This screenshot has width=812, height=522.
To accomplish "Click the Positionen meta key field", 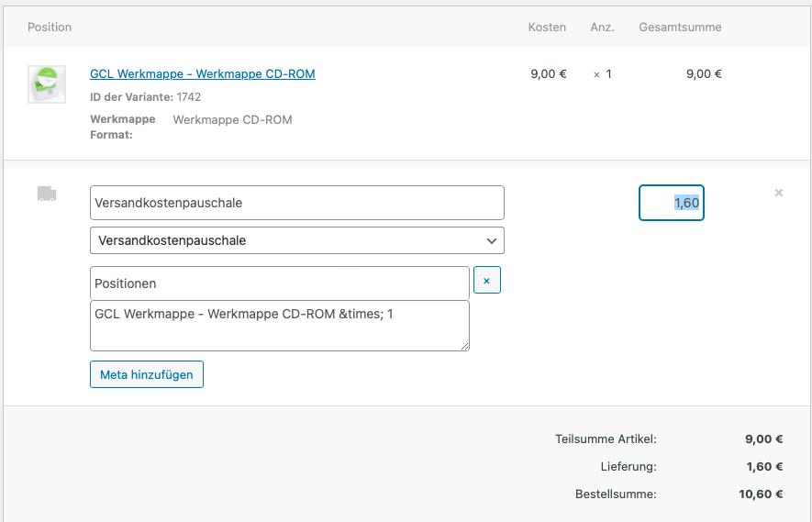I will (279, 283).
